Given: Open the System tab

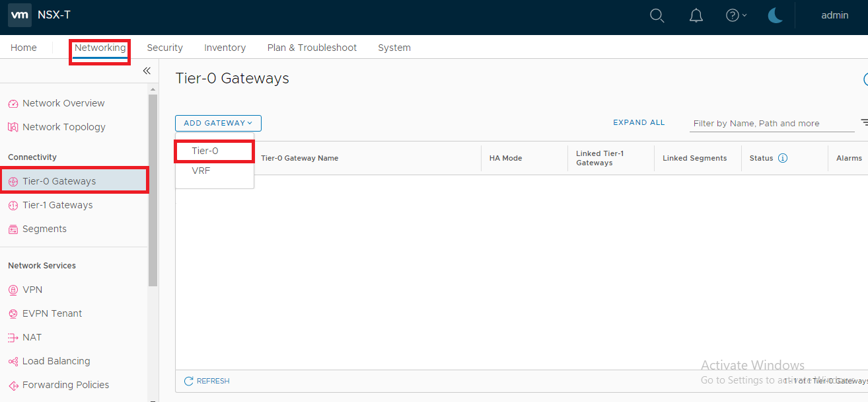Looking at the screenshot, I should tap(394, 48).
